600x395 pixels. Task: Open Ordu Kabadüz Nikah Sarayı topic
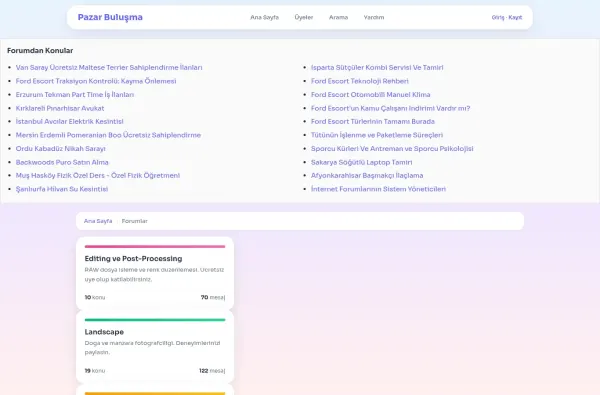[60, 149]
